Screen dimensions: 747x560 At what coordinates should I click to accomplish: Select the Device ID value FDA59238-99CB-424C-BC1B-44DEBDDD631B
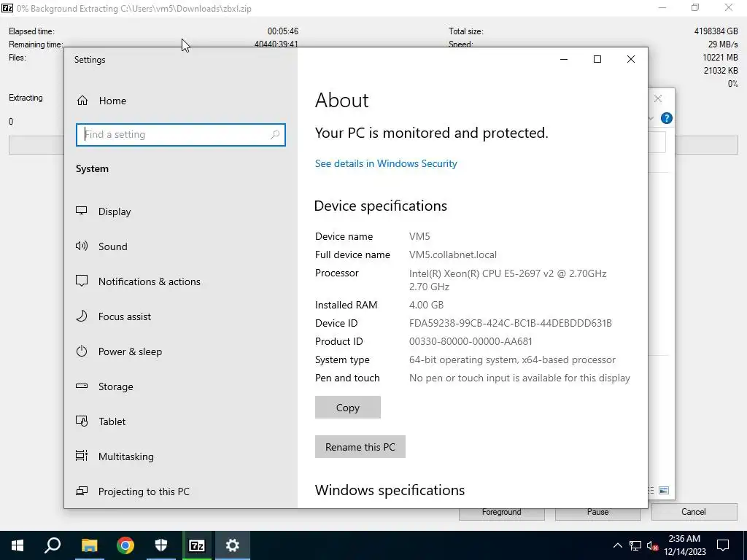(510, 323)
